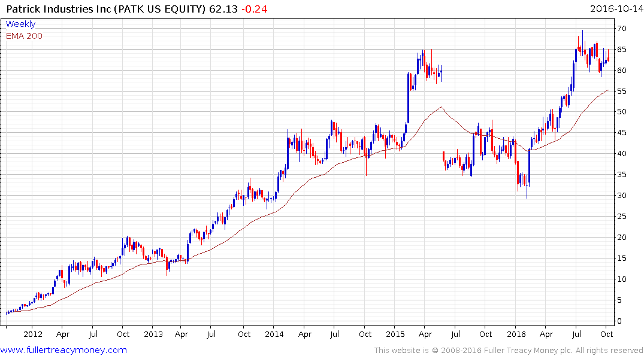Viewport: 644px width, 359px height.
Task: Click the chart title 'Patrick Industries Inc (PATK US EQUITY)'
Action: tap(106, 9)
